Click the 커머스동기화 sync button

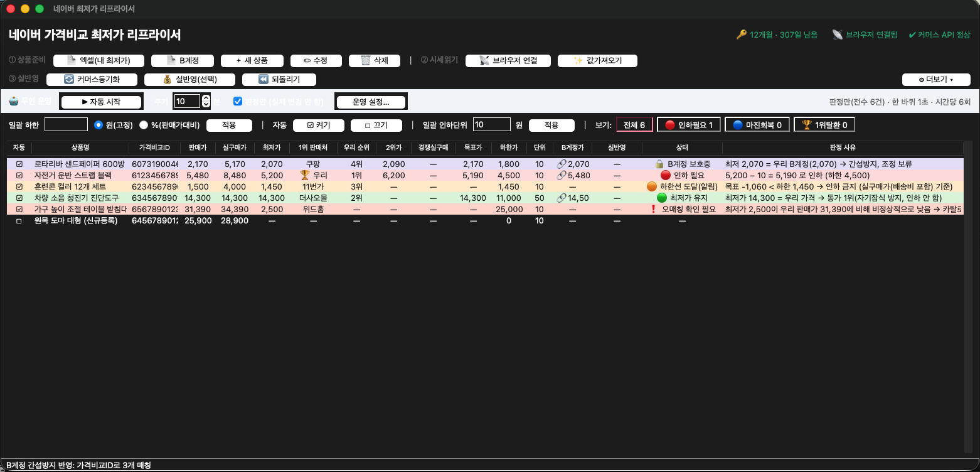[92, 80]
